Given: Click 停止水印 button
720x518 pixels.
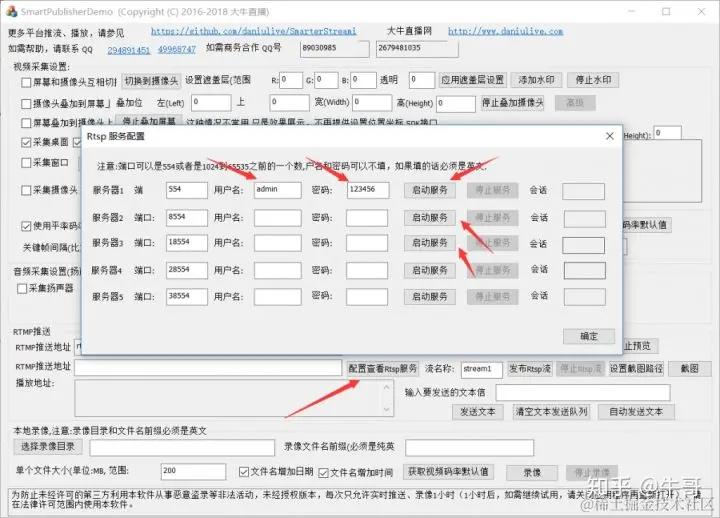Looking at the screenshot, I should (593, 80).
